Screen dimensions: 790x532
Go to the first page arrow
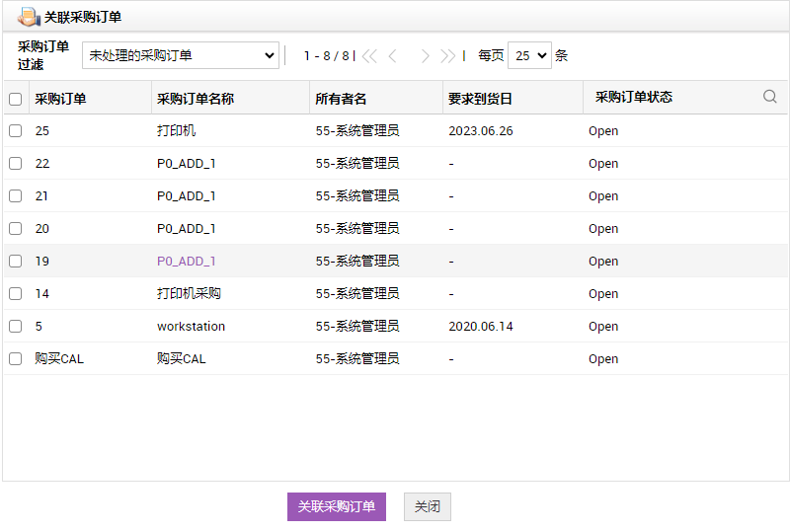369,56
